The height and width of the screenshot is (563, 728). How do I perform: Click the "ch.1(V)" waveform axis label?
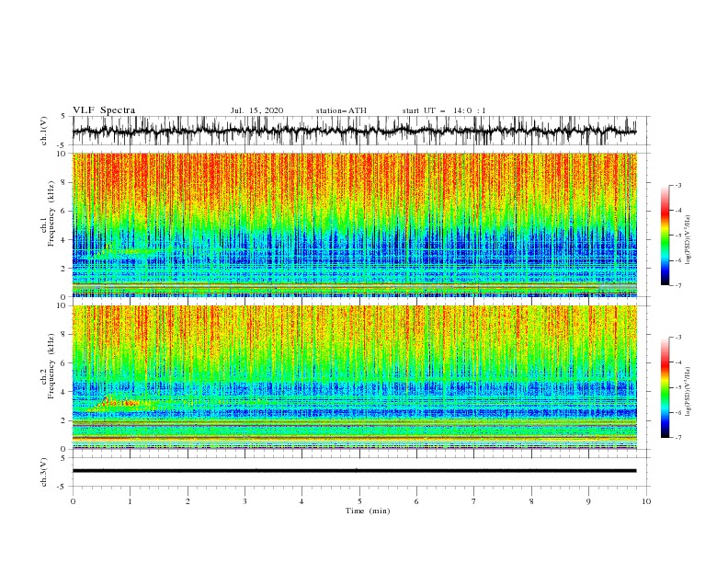(x=43, y=131)
